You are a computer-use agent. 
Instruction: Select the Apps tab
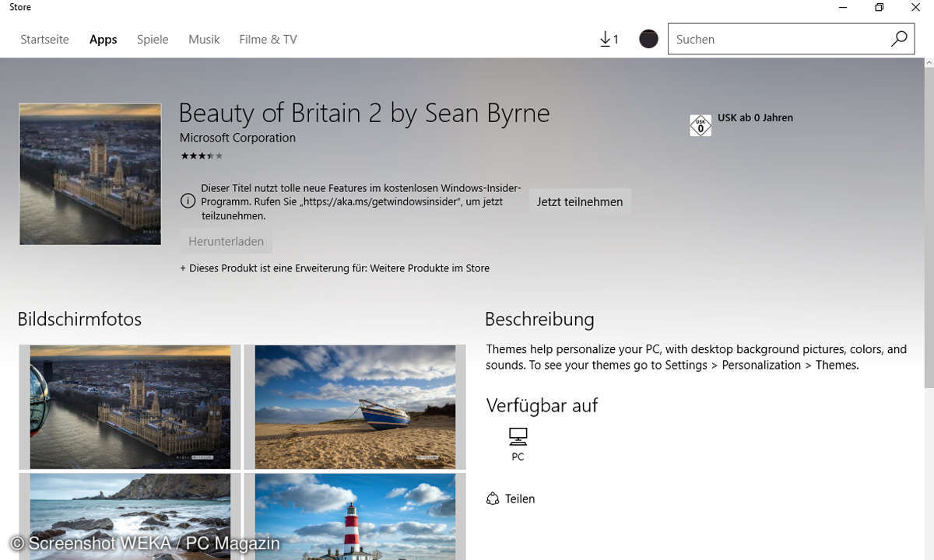(103, 39)
